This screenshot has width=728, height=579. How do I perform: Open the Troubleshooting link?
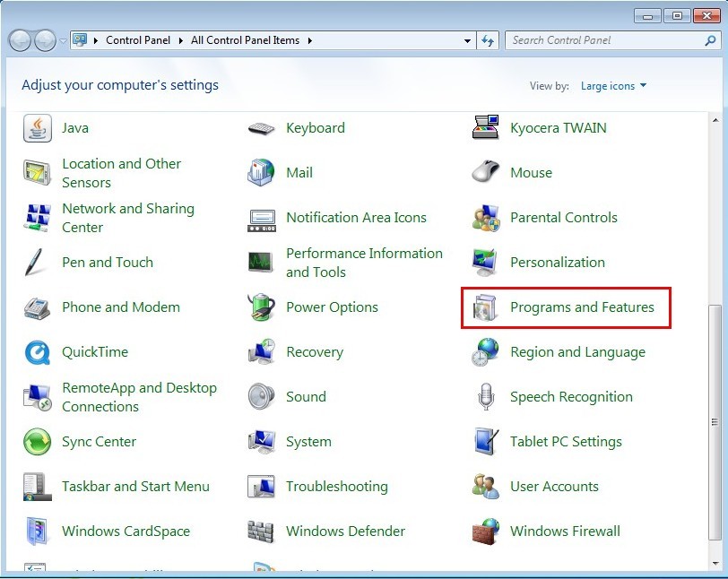coord(336,487)
